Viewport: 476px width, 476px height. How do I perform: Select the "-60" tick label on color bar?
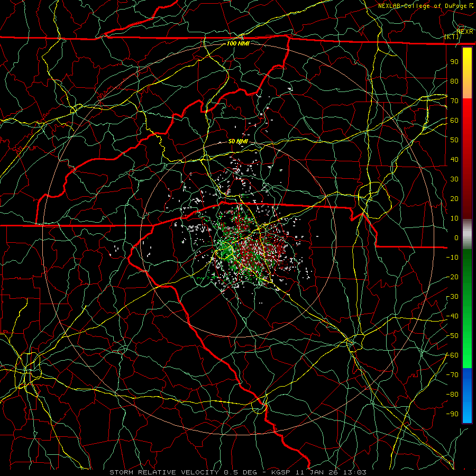pyautogui.click(x=452, y=355)
